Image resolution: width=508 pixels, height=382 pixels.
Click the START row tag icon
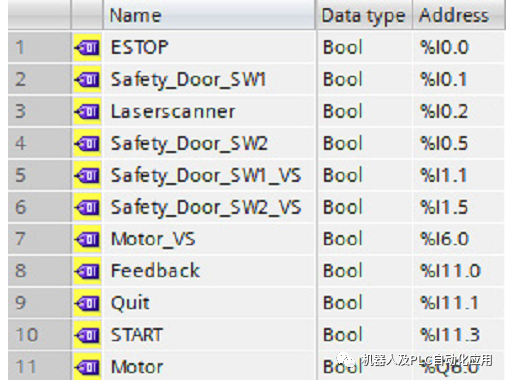(87, 335)
